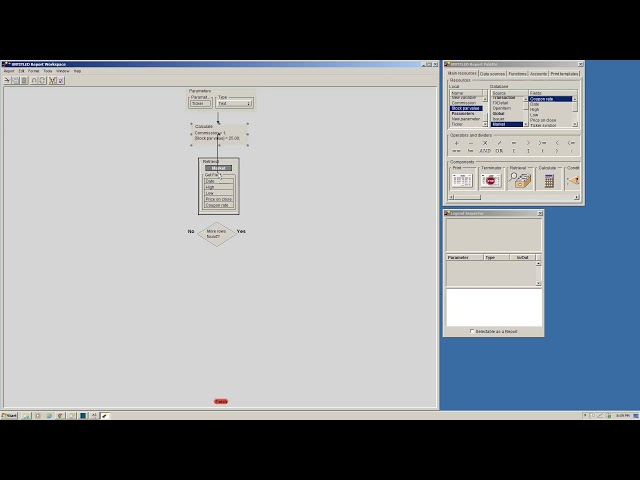The width and height of the screenshot is (640, 480).
Task: Pick the Calculate calculator component icon
Action: [x=549, y=180]
